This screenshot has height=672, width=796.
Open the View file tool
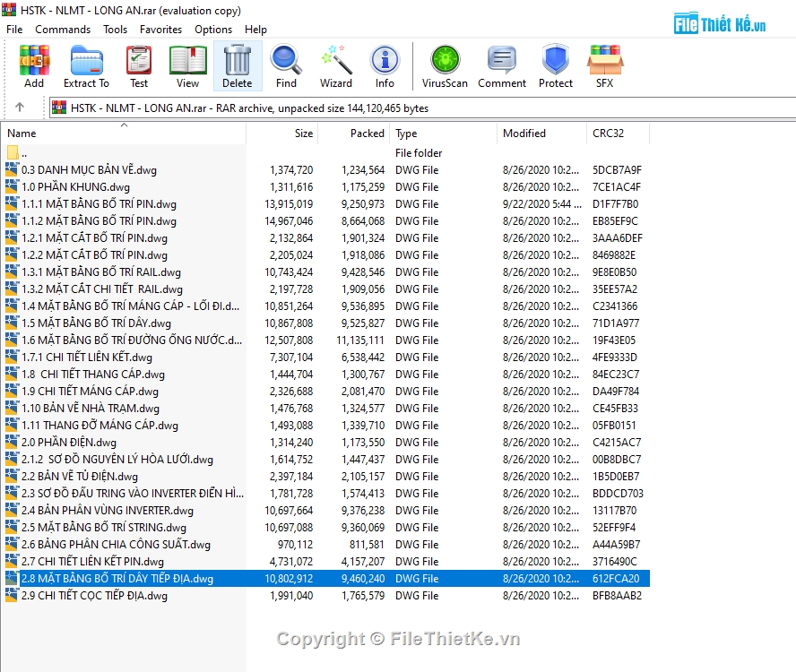187,66
